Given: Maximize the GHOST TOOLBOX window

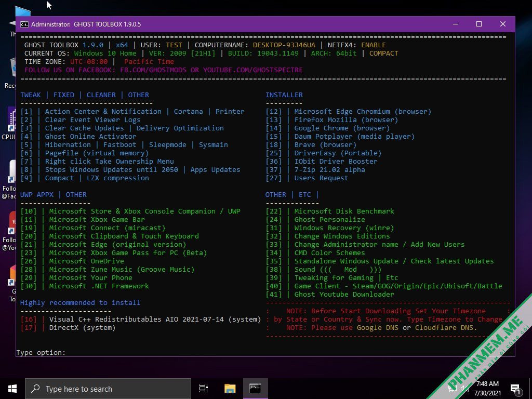Looking at the screenshot, I should click(479, 24).
